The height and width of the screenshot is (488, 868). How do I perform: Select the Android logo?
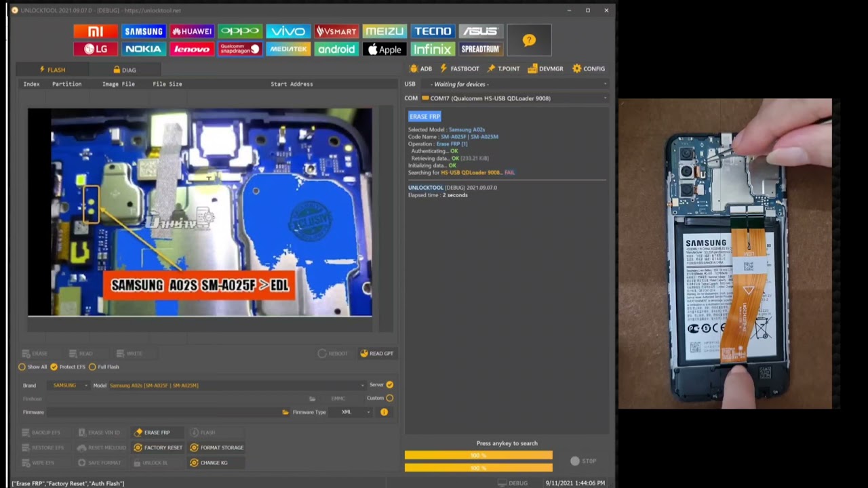pyautogui.click(x=336, y=49)
